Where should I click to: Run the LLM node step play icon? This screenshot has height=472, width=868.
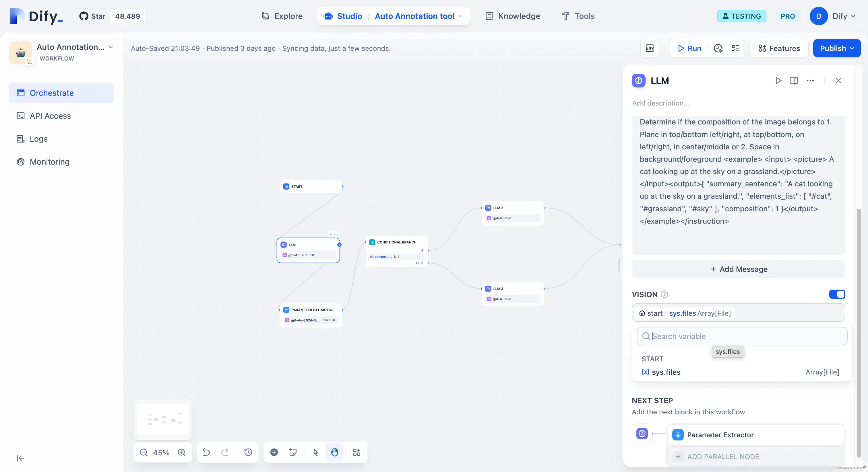coord(778,81)
